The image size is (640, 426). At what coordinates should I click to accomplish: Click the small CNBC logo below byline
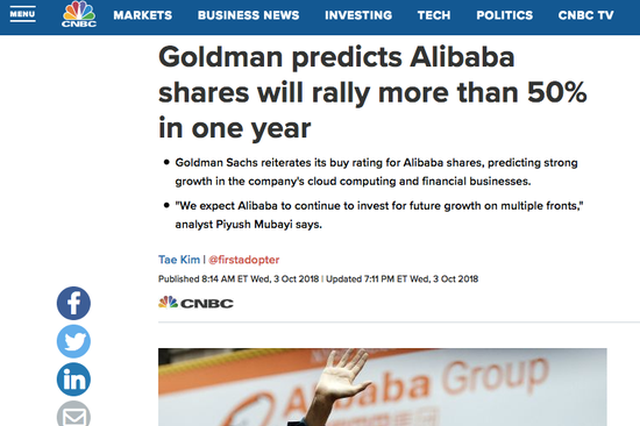pyautogui.click(x=196, y=303)
